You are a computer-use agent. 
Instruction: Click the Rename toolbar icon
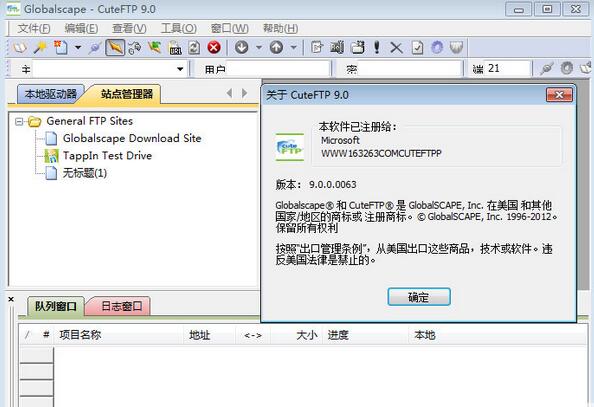337,48
